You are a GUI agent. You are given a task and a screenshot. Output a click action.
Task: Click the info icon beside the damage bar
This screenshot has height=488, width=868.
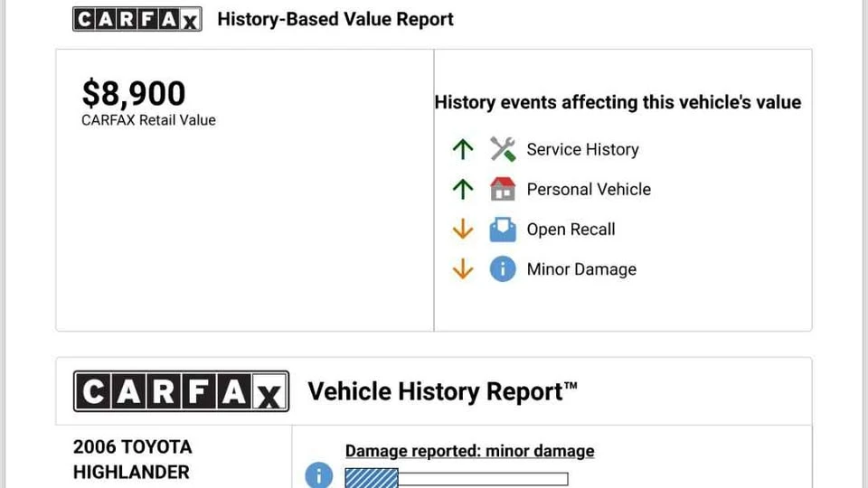pyautogui.click(x=319, y=474)
